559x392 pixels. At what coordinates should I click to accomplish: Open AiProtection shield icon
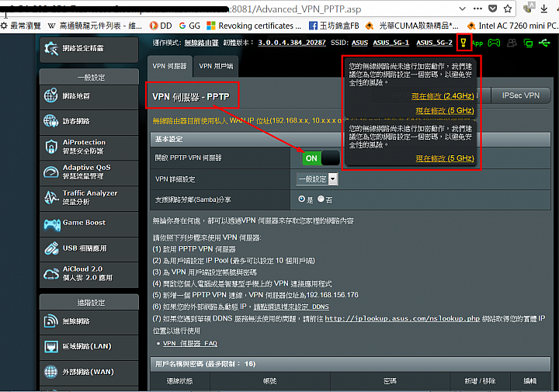(51, 147)
